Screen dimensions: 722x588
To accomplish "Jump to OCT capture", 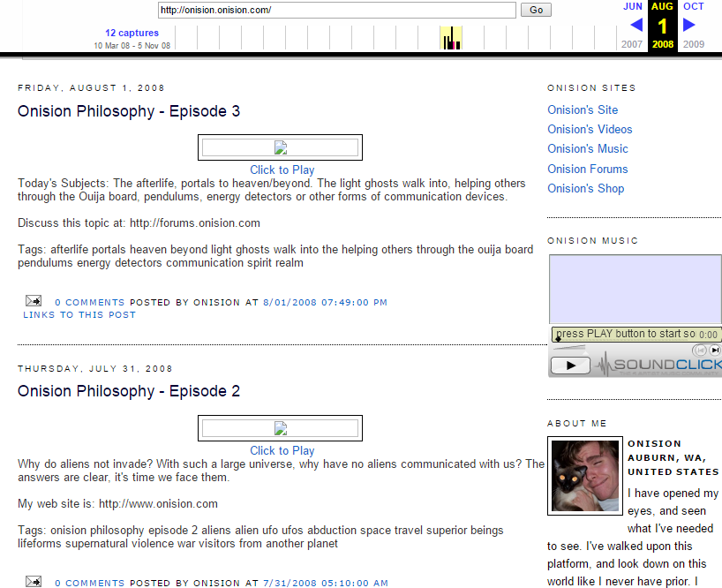I will (694, 6).
